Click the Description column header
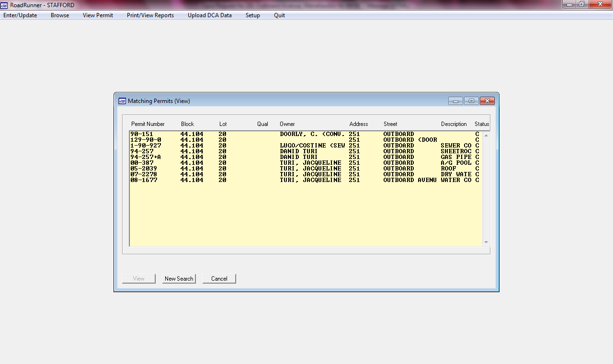Viewport: 613px width, 364px height. point(454,124)
